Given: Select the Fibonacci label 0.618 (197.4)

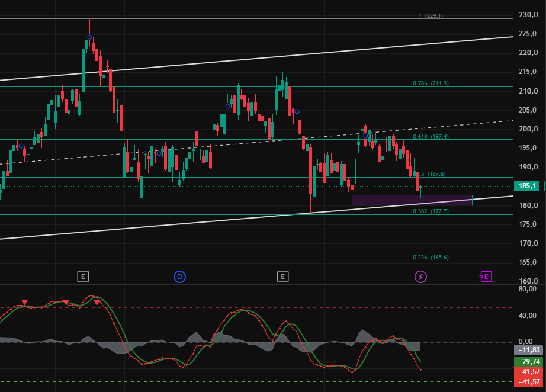Looking at the screenshot, I should [x=431, y=136].
